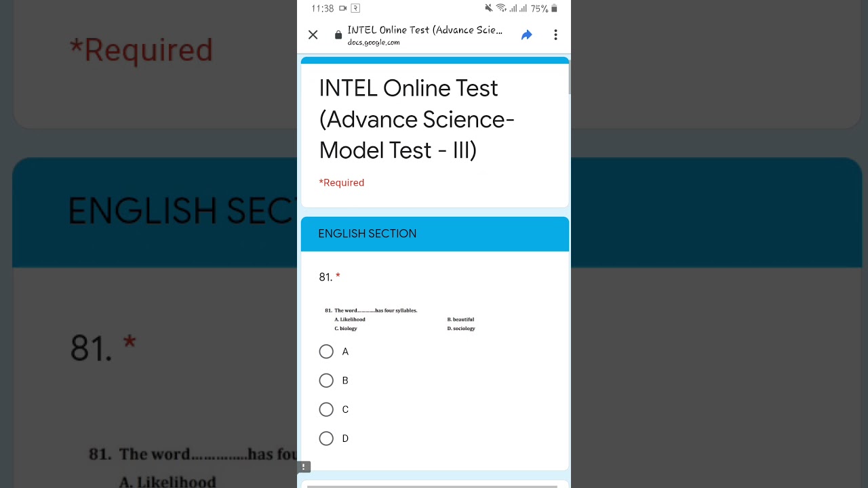The width and height of the screenshot is (868, 488).
Task: Tap the muted sound status icon
Action: 489,8
